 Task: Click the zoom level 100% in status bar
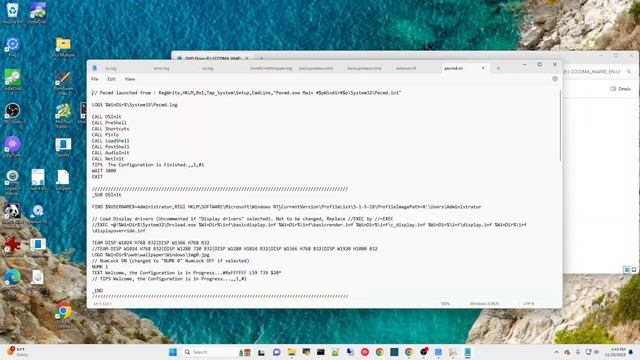pos(445,304)
